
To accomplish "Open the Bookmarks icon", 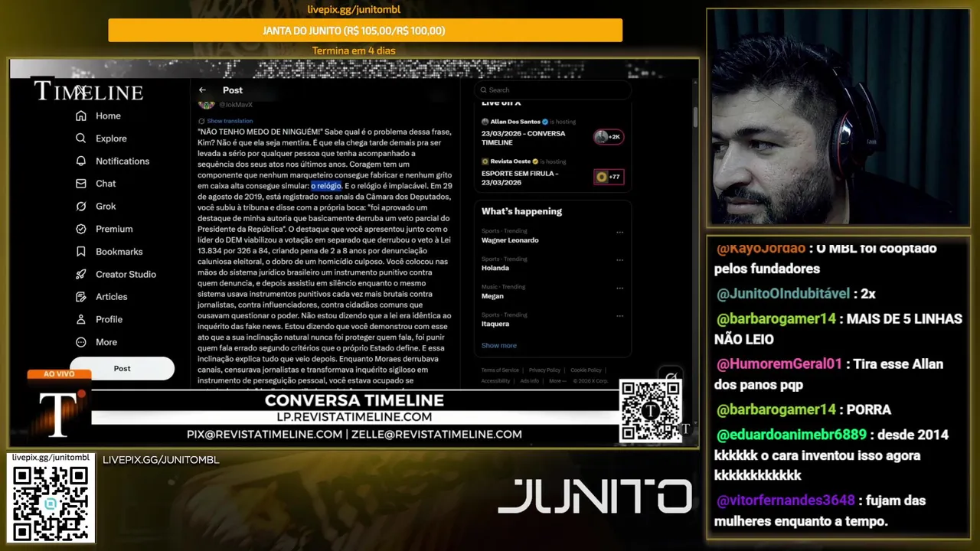I will tap(80, 251).
